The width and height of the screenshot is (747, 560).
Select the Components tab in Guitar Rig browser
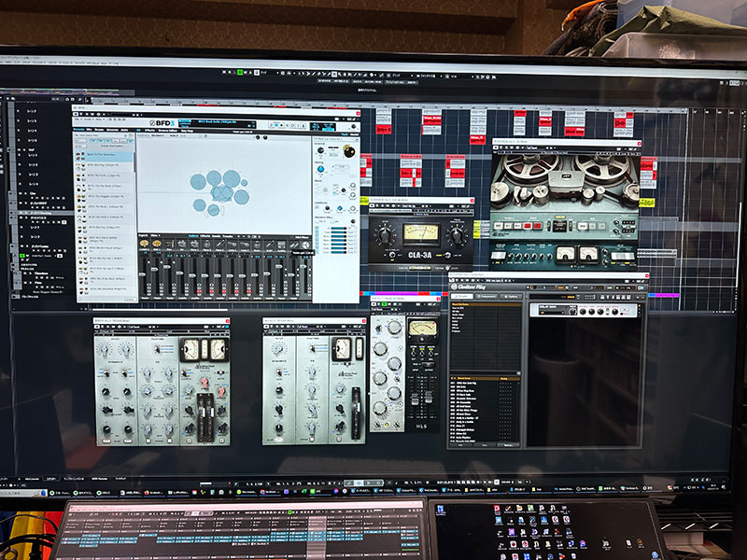(x=486, y=296)
